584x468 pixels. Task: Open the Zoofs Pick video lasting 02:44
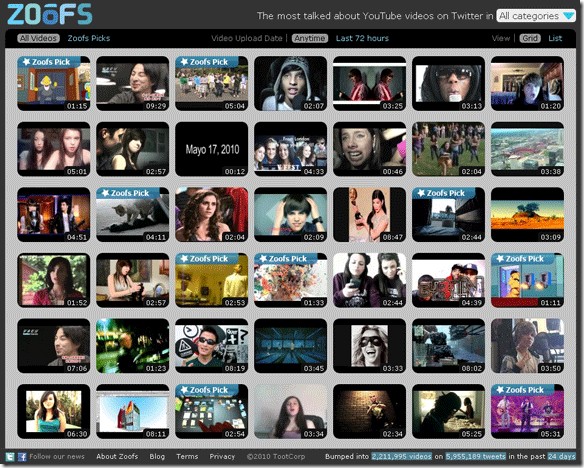(x=448, y=214)
